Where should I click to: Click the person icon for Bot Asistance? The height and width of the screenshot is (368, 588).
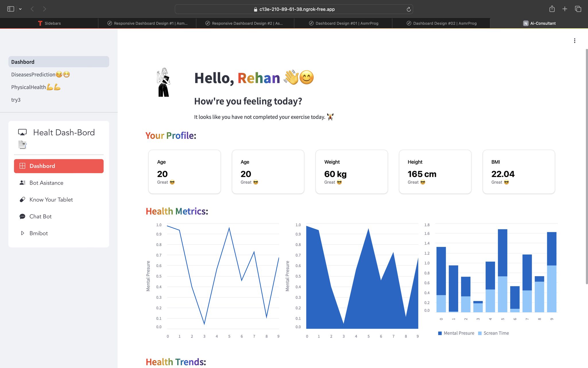coord(22,183)
